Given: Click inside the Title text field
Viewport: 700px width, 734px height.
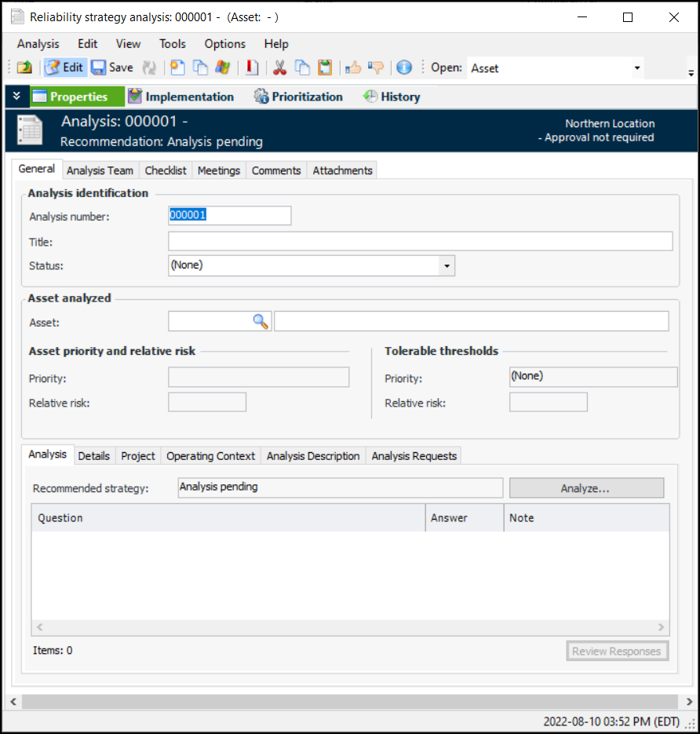Looking at the screenshot, I should [x=420, y=241].
